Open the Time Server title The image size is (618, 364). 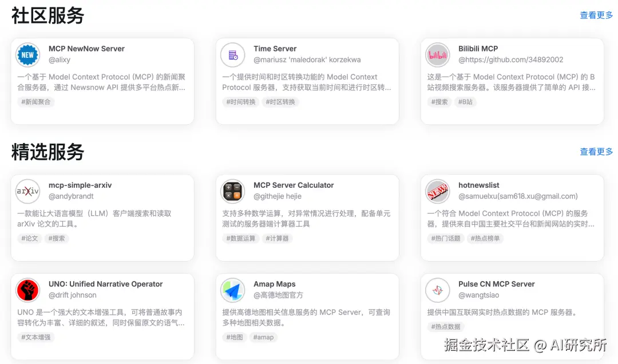click(275, 49)
